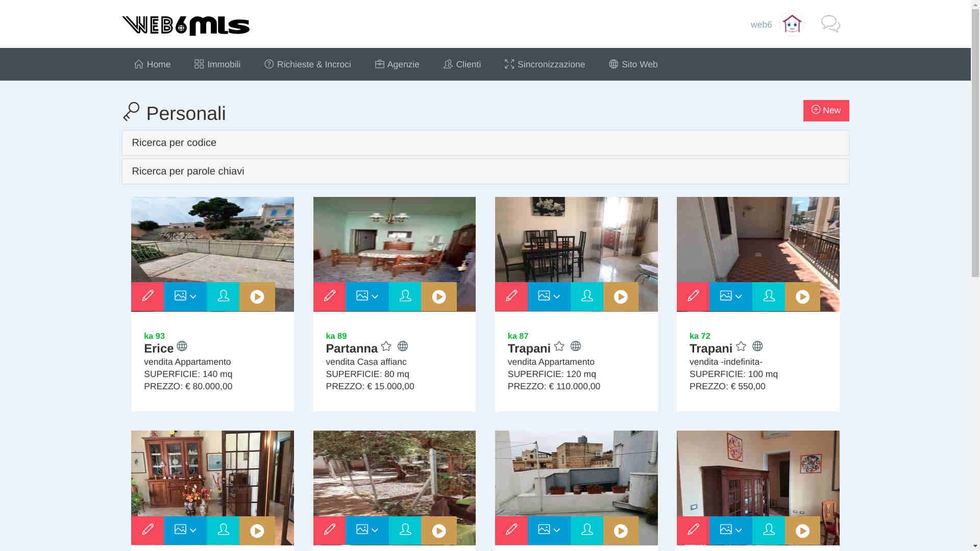Click SUPERFICIE: 120 mq text
The width and height of the screenshot is (980, 551).
(x=552, y=374)
